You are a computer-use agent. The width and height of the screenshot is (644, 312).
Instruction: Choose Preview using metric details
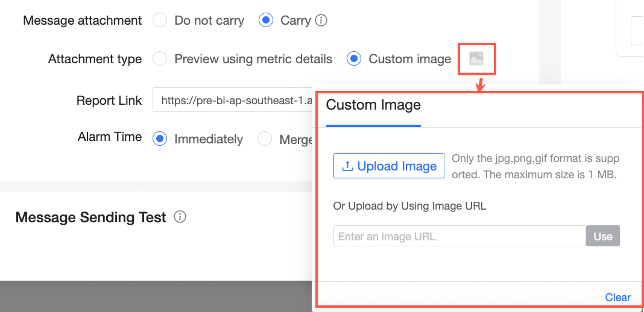[x=160, y=59]
